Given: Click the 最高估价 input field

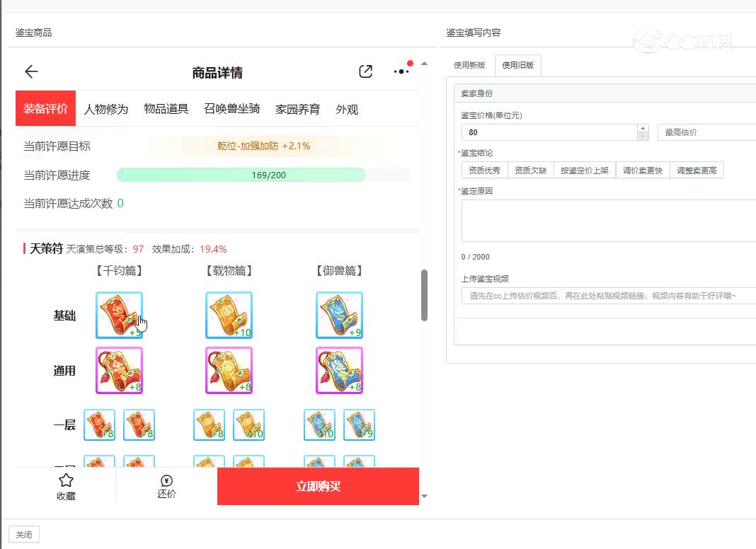Looking at the screenshot, I should tap(707, 132).
